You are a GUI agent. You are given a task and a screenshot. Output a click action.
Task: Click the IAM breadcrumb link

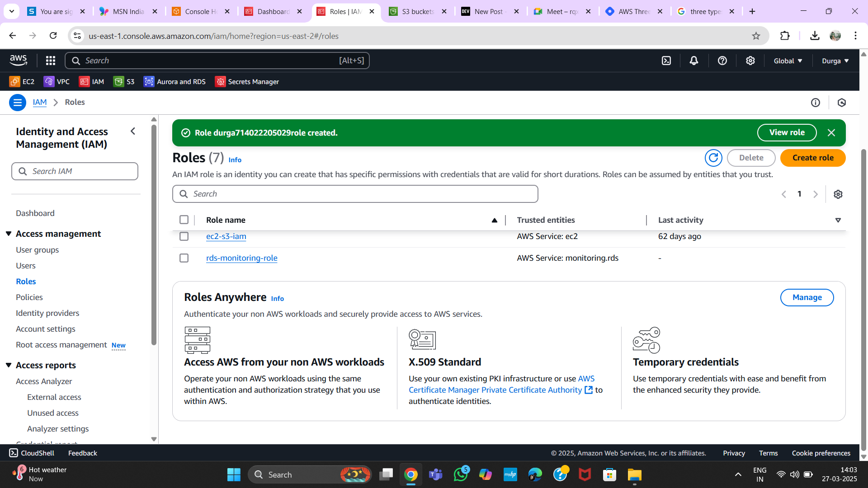point(40,103)
